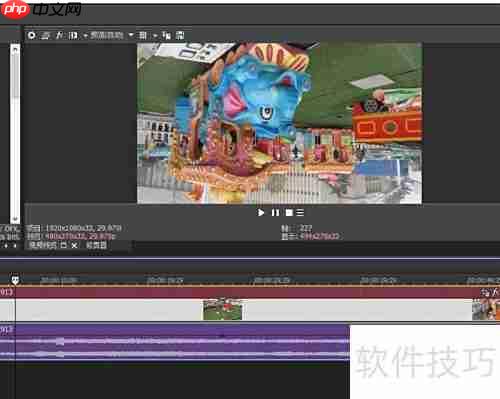This screenshot has width=500, height=399.
Task: Click the left panel scrollbar down arrow
Action: coord(15,219)
